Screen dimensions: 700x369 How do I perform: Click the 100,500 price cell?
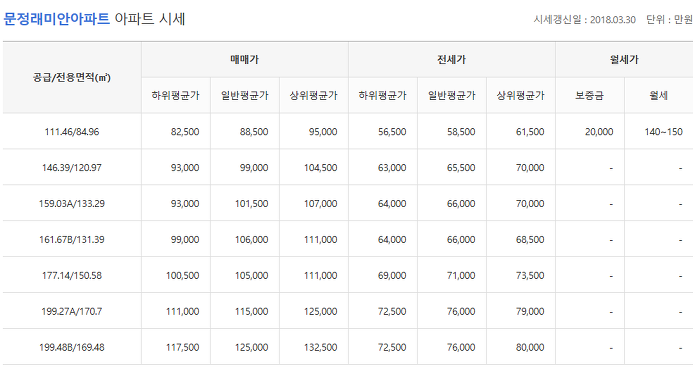coord(183,275)
